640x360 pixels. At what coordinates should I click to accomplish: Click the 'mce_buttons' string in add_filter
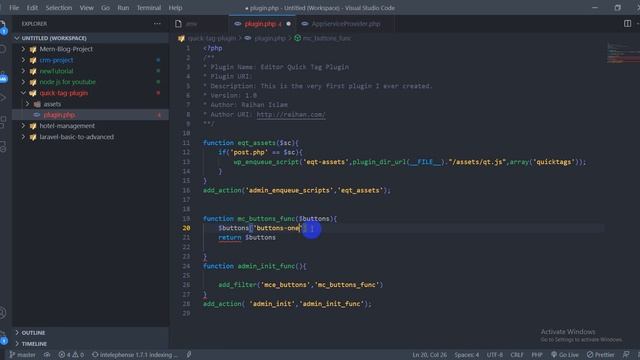click(x=285, y=285)
